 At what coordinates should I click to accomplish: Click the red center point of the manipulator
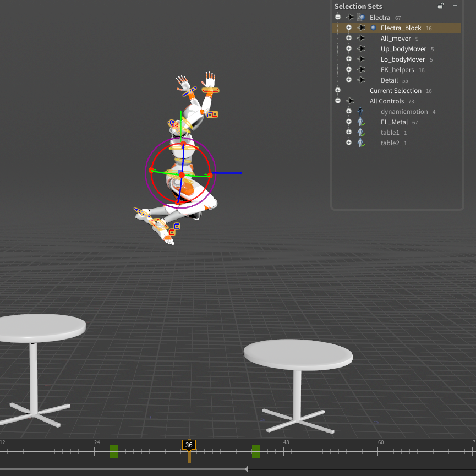click(182, 175)
